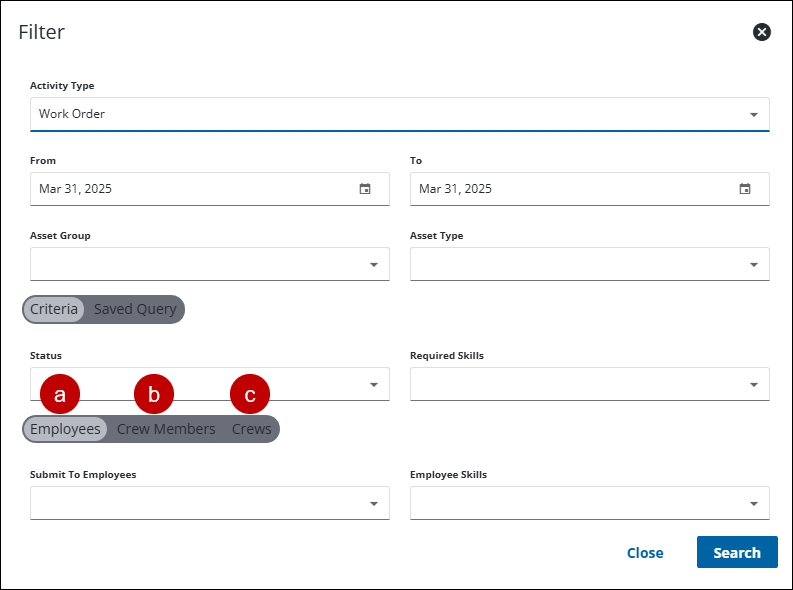The height and width of the screenshot is (590, 793).
Task: Click the red 'b' callout marker
Action: pos(154,394)
